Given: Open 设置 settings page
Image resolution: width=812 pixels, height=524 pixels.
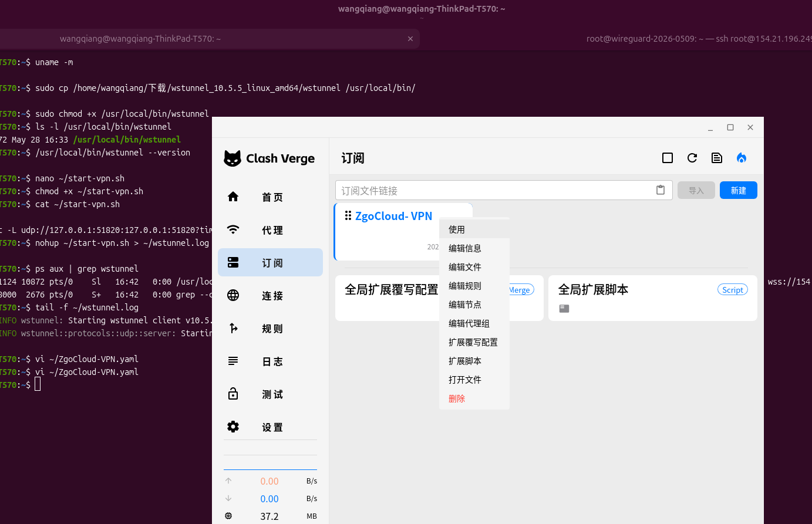Looking at the screenshot, I should click(270, 427).
